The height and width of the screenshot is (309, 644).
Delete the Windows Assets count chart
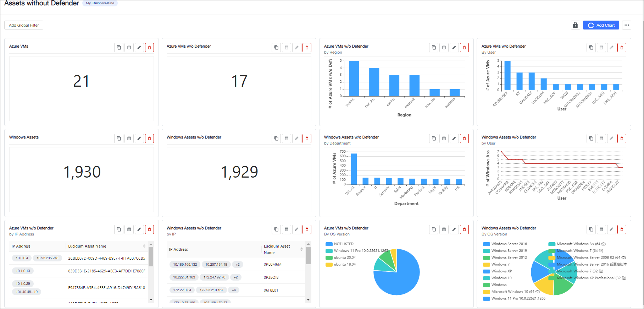coord(150,139)
